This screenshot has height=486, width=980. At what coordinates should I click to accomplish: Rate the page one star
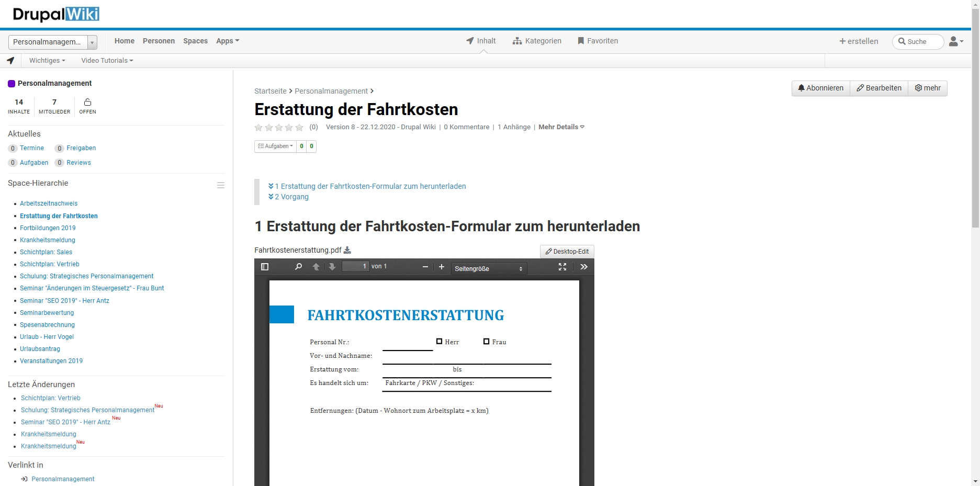click(258, 127)
